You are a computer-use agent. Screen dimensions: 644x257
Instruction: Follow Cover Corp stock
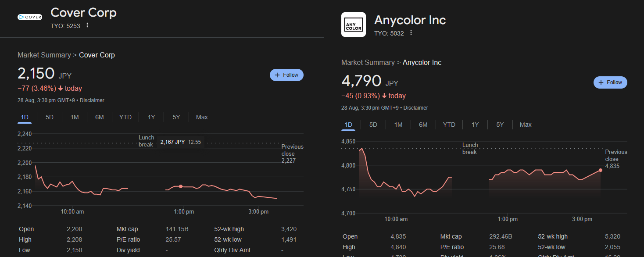[x=286, y=75]
